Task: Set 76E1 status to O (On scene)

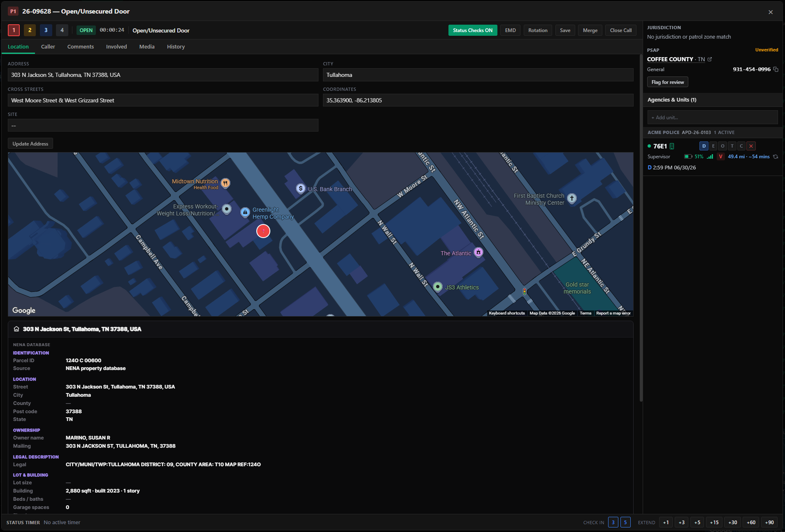Action: tap(722, 146)
